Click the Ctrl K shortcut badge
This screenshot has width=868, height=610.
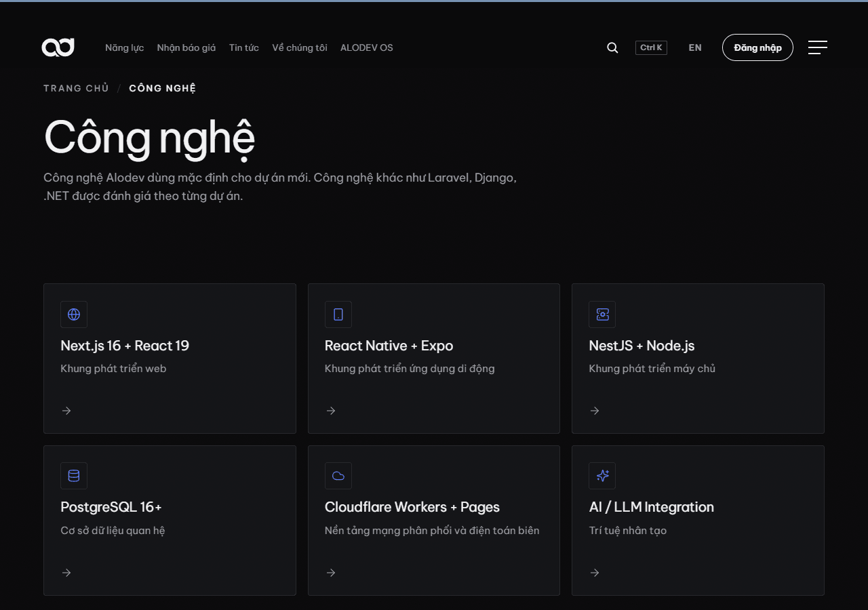[651, 47]
